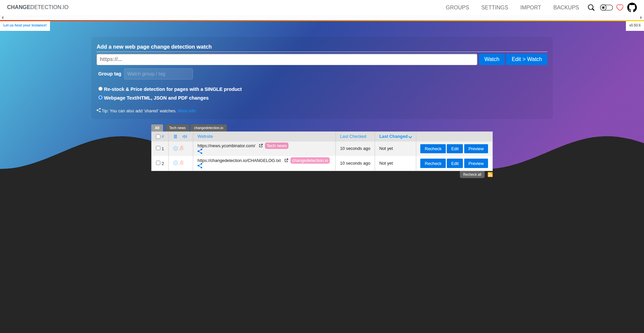Sort by Last Changed column
The height and width of the screenshot is (333, 644).
(x=395, y=136)
